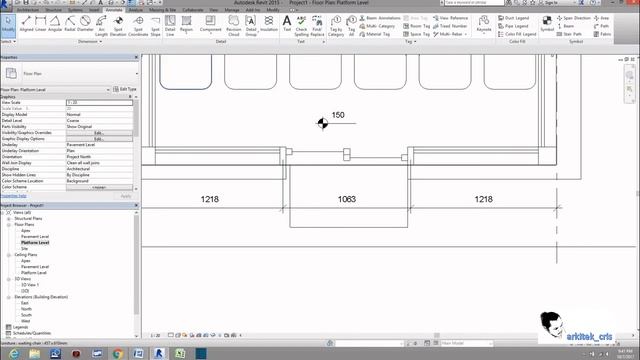Switch to the Architecture ribbon tab

28,10
